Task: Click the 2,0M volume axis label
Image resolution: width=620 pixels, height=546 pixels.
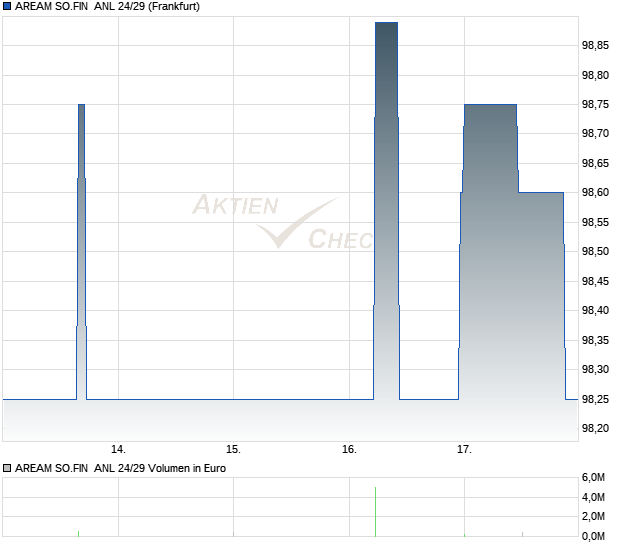Action: pos(593,516)
